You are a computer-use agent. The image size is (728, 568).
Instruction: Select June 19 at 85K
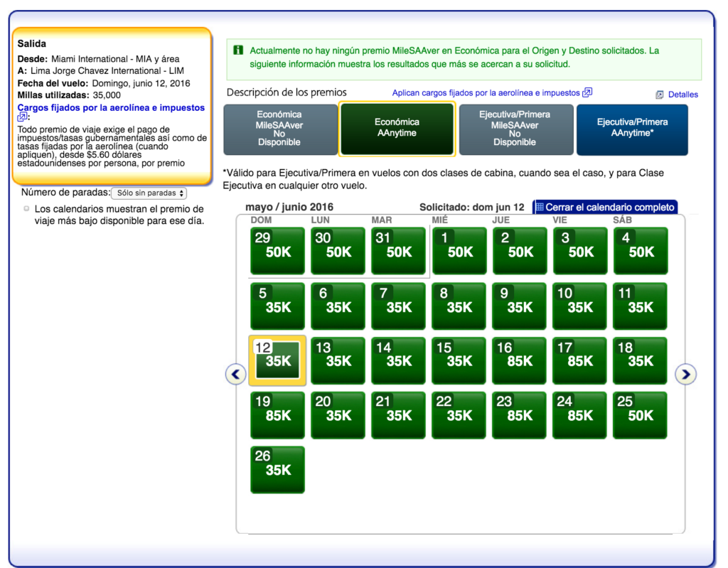[x=278, y=415]
